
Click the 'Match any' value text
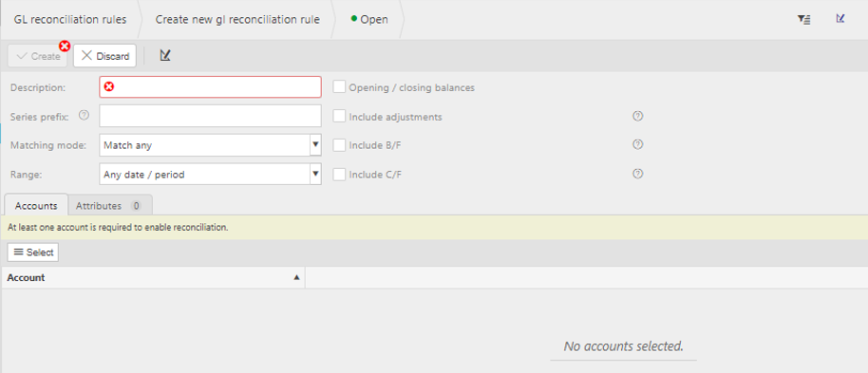click(x=128, y=145)
